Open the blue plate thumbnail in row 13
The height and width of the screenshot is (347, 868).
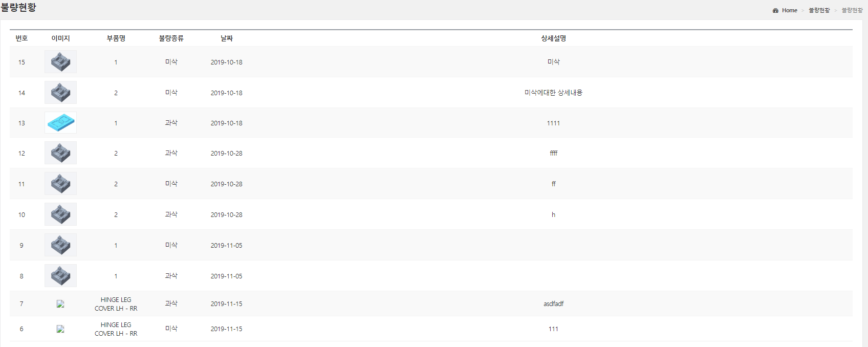[60, 123]
